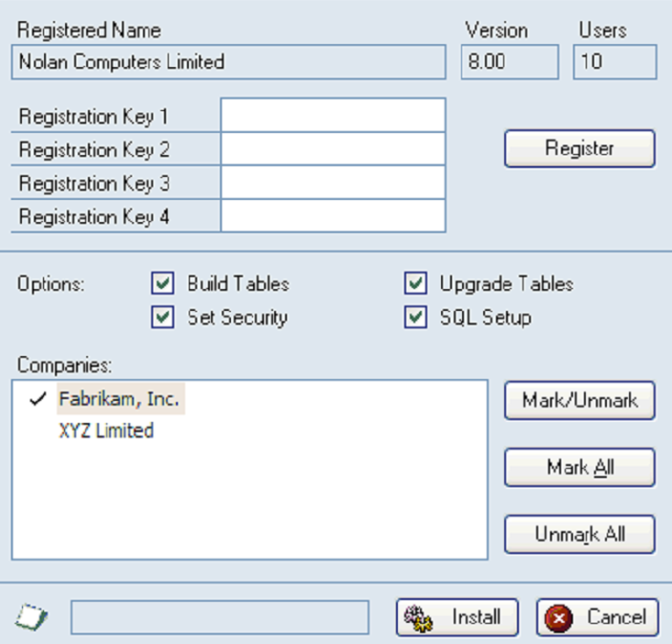The image size is (672, 644).
Task: Click the red X icon on Cancel
Action: tap(560, 618)
